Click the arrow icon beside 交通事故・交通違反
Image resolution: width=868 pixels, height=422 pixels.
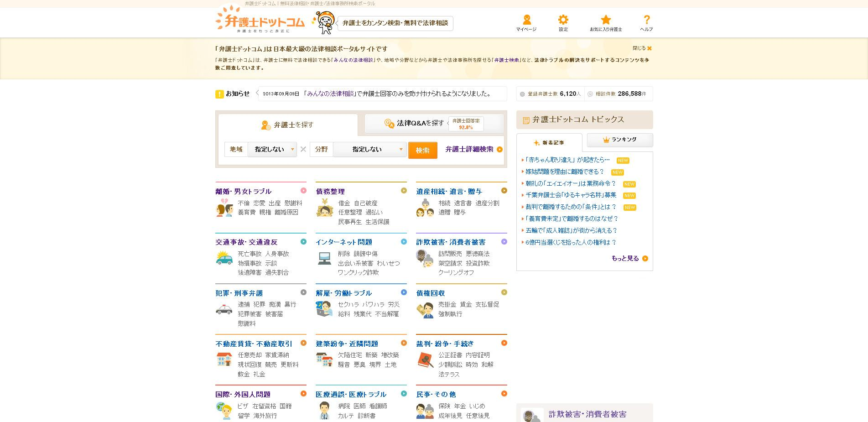click(x=303, y=242)
